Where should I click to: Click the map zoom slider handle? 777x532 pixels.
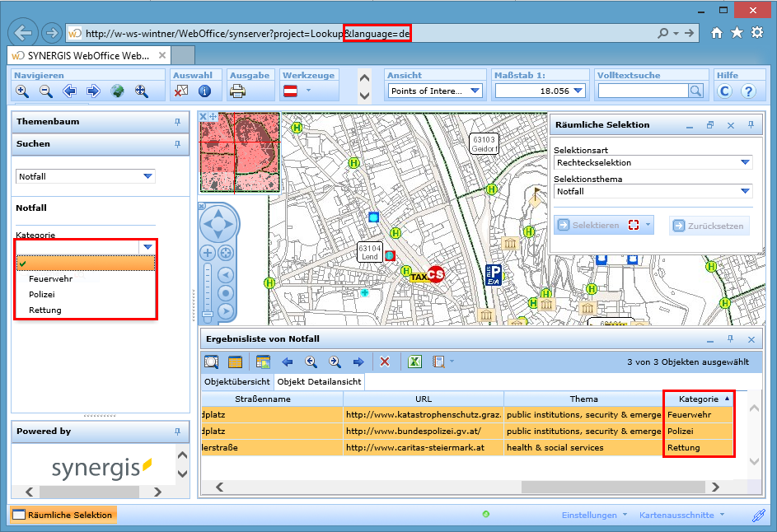[x=208, y=314]
